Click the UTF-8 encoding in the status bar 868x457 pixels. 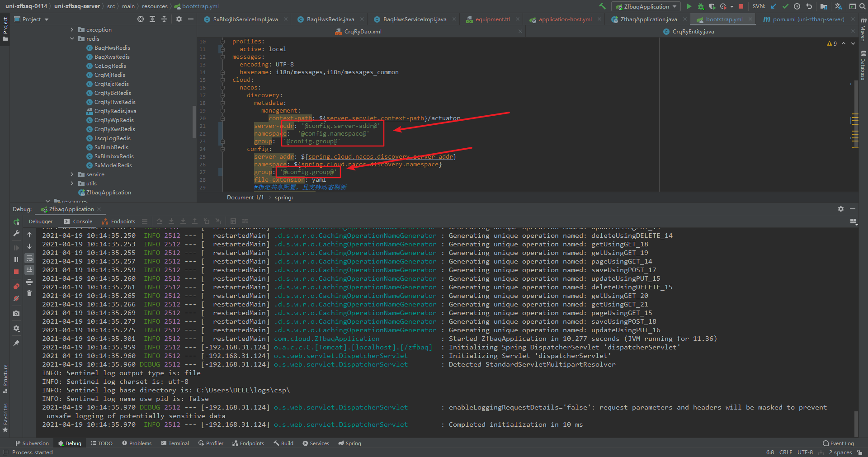tap(805, 452)
